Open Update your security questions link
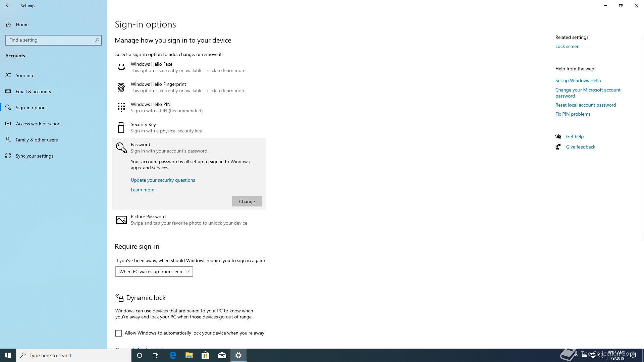Viewport: 644px width, 362px height. (163, 180)
